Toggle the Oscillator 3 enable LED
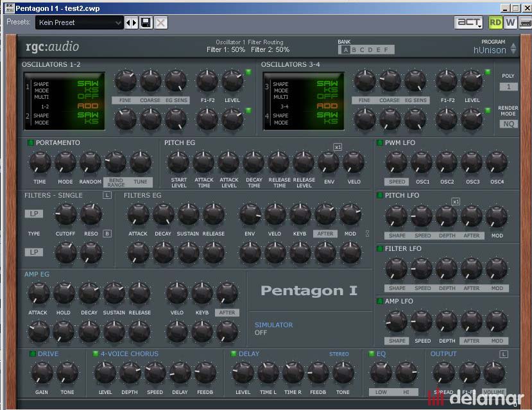Image resolution: width=532 pixels, height=410 pixels. click(x=488, y=72)
